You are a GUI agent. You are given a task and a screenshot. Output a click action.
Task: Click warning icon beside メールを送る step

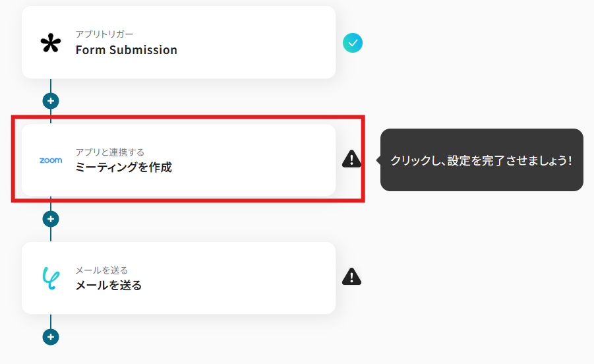coord(352,277)
